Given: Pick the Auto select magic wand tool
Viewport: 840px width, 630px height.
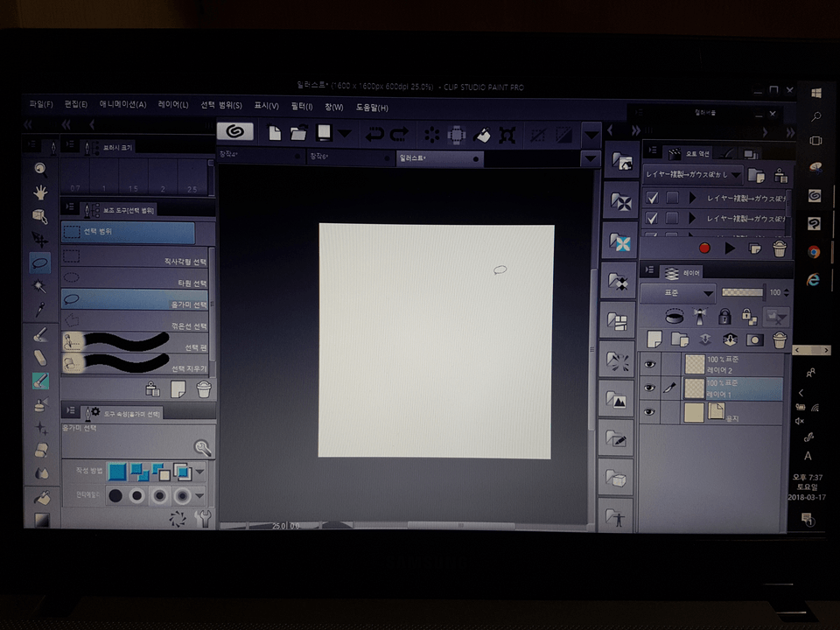Looking at the screenshot, I should [x=40, y=285].
